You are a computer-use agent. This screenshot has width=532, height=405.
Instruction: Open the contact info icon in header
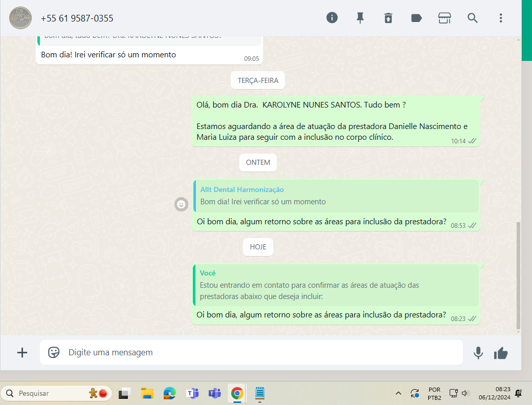pyautogui.click(x=332, y=18)
